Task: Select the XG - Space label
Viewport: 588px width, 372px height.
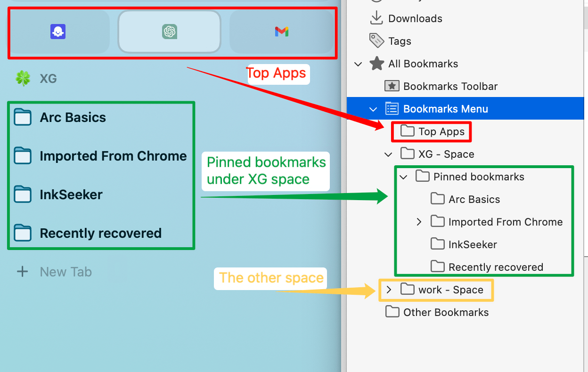Action: click(x=446, y=154)
